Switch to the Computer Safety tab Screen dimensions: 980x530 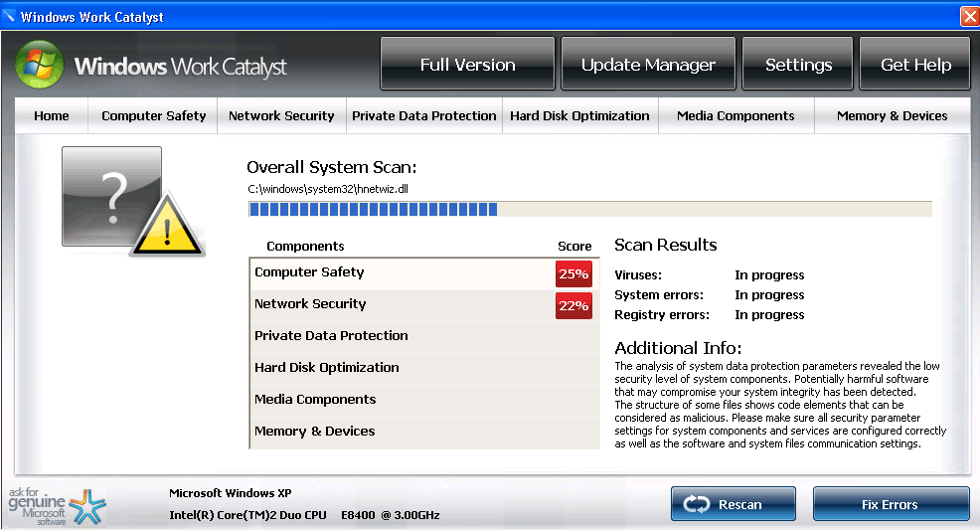point(153,116)
